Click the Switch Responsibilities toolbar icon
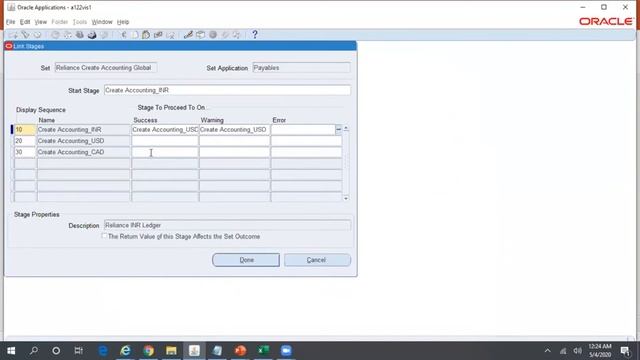 point(80,35)
